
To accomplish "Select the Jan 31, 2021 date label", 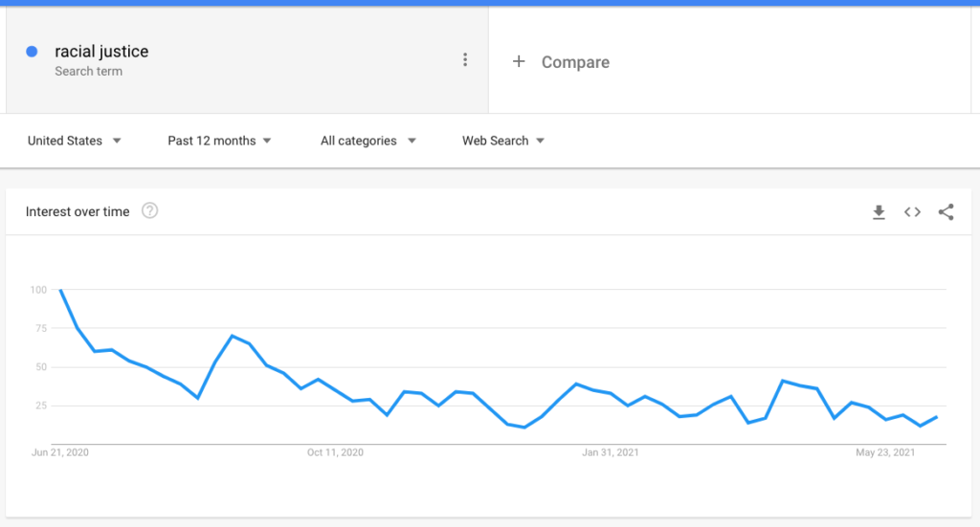I will [610, 452].
